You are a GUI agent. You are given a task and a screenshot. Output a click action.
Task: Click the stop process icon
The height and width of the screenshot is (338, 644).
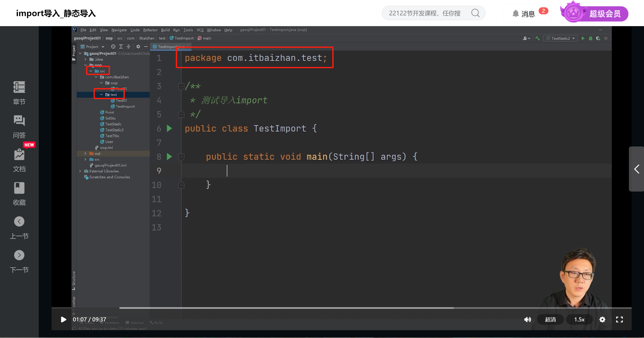[606, 38]
